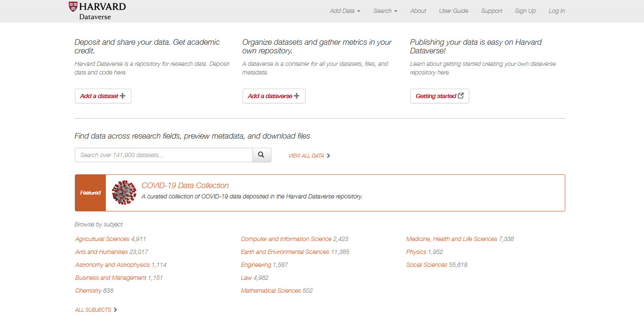The height and width of the screenshot is (325, 644).
Task: Open the User Guide
Action: 453,11
